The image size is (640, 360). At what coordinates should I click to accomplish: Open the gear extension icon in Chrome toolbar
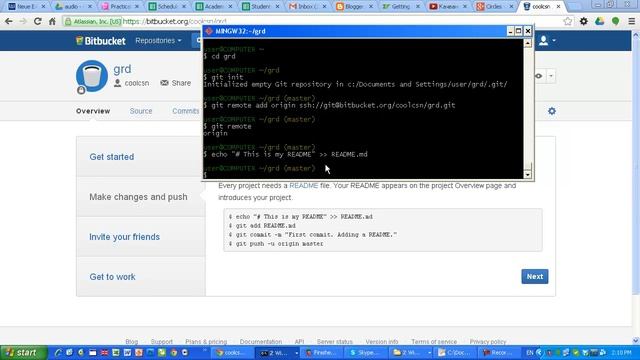(x=584, y=21)
